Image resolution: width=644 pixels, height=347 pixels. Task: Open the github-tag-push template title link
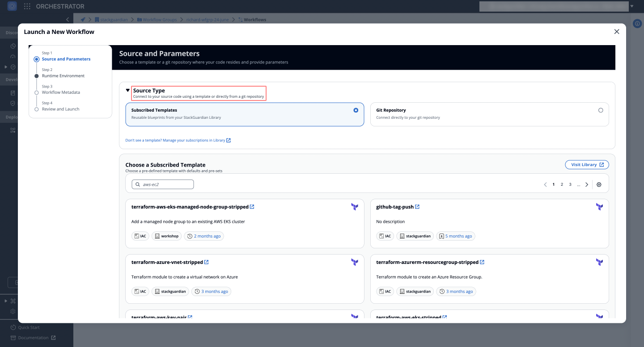(x=395, y=207)
